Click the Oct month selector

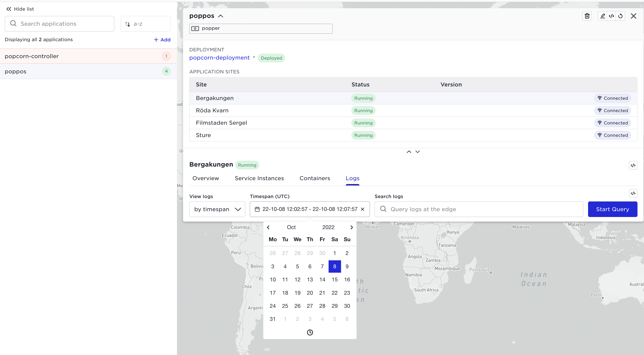pos(291,227)
